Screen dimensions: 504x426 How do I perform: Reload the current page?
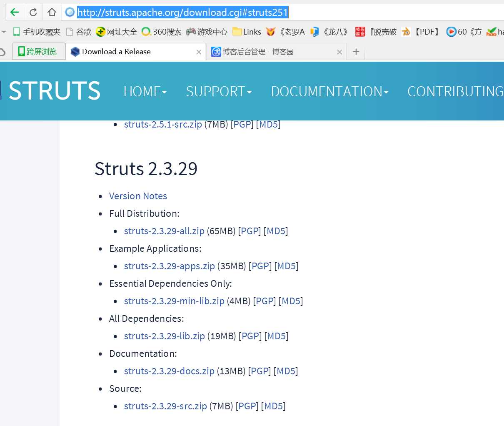pyautogui.click(x=33, y=12)
